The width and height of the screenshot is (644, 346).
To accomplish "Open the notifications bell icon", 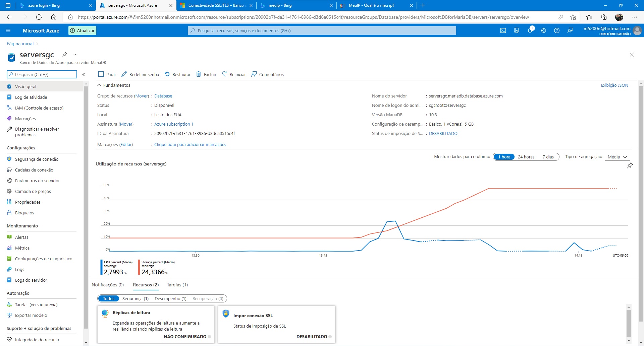I will [530, 30].
